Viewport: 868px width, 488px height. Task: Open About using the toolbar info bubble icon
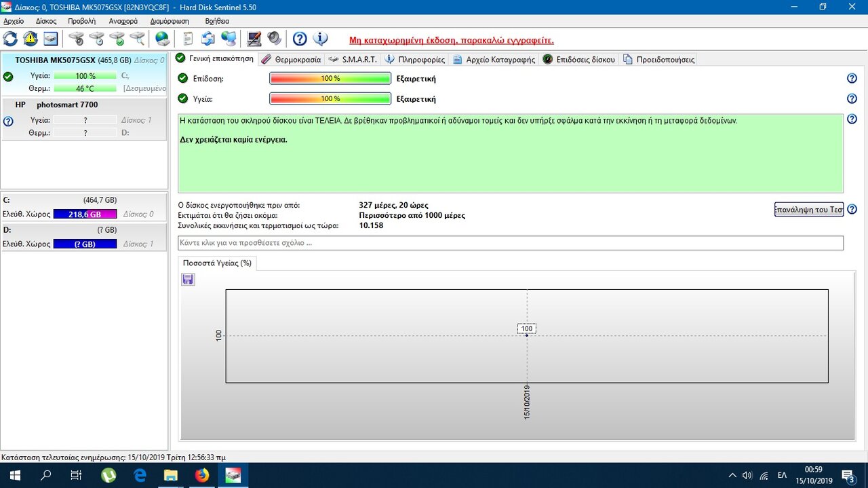pos(320,39)
